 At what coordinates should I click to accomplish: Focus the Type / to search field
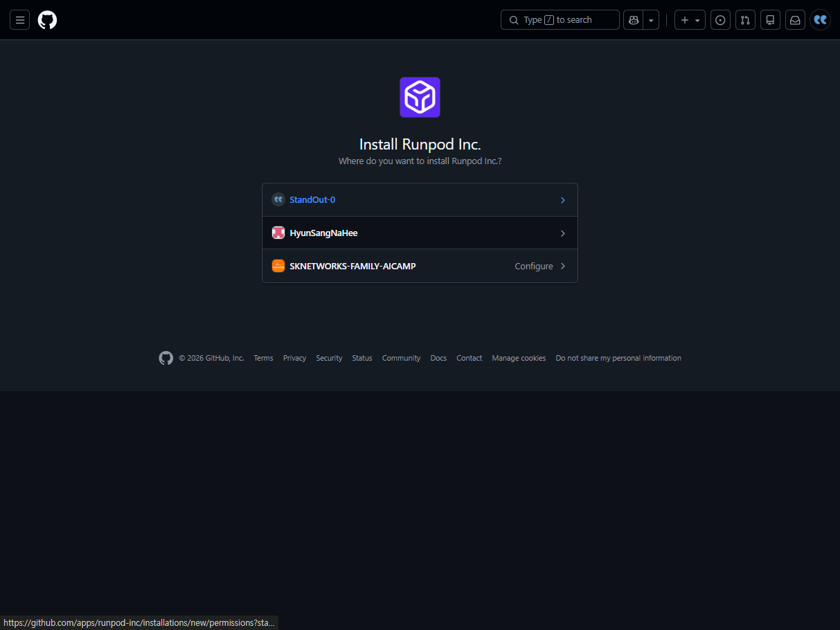(560, 20)
